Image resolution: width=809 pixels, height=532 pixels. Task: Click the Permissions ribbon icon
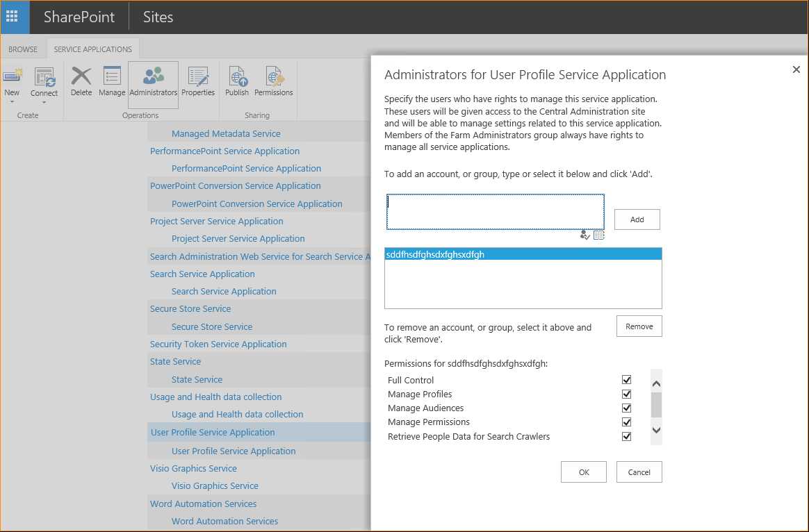pyautogui.click(x=274, y=76)
